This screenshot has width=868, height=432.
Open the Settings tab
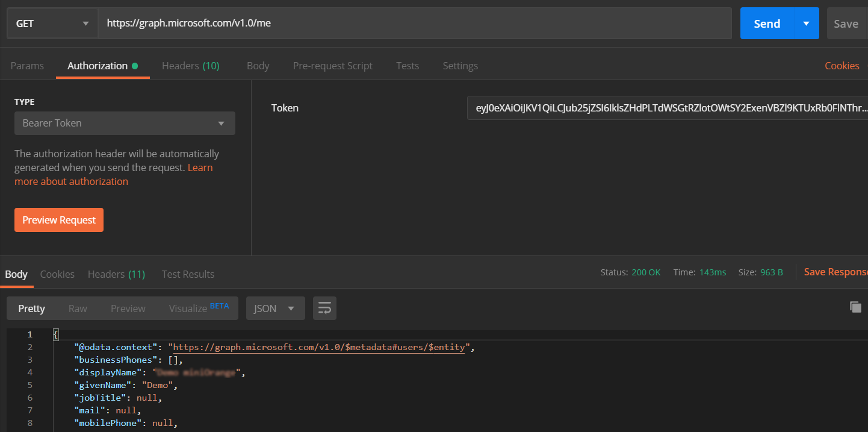[460, 66]
